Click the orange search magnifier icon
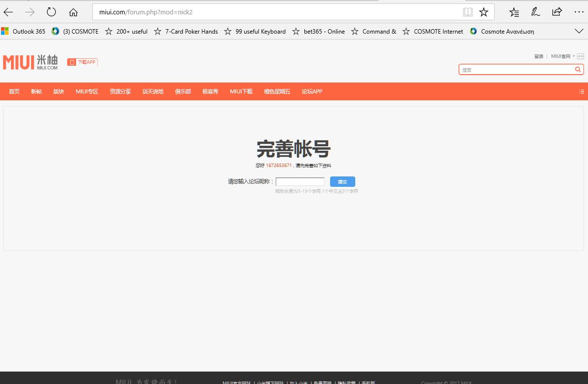This screenshot has width=588, height=384. tap(578, 70)
